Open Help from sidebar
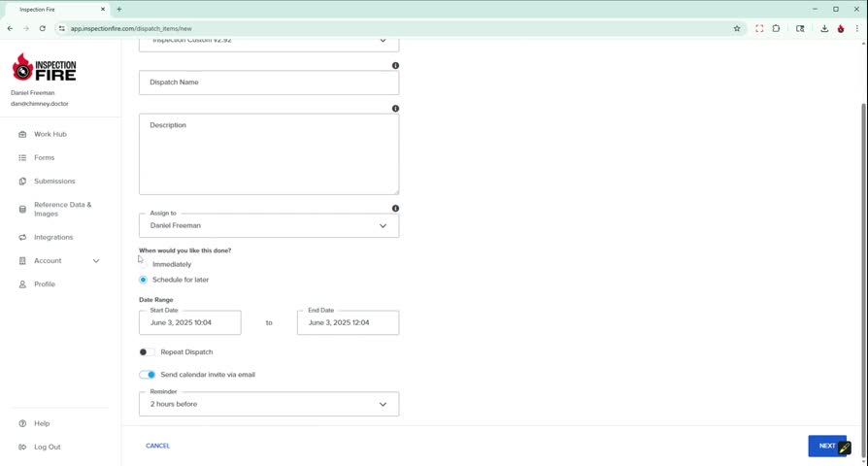 (42, 423)
